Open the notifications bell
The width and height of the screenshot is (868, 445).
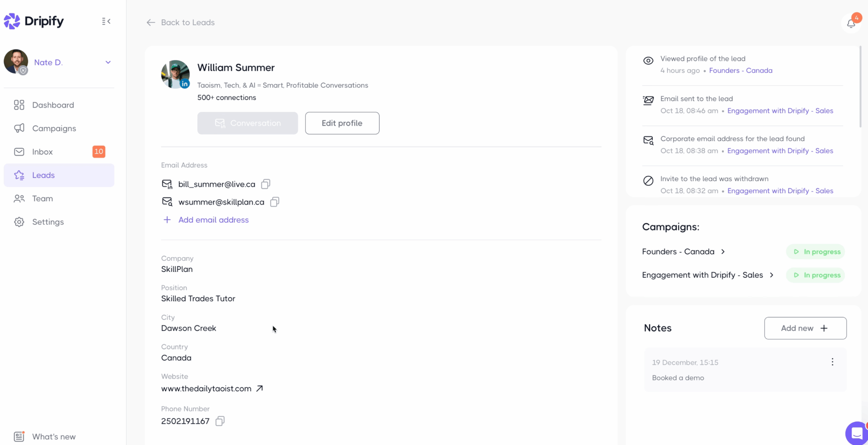(x=851, y=23)
